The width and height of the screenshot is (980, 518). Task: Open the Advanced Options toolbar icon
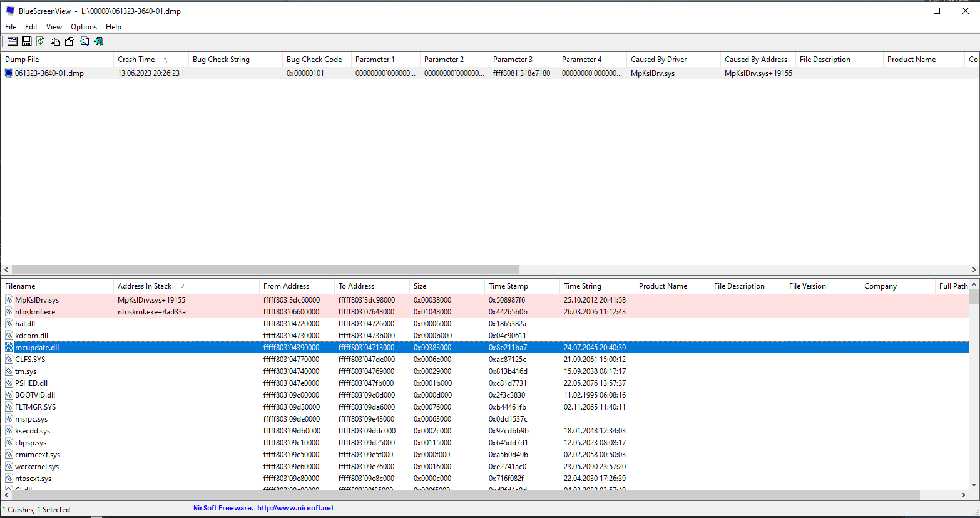(13, 41)
